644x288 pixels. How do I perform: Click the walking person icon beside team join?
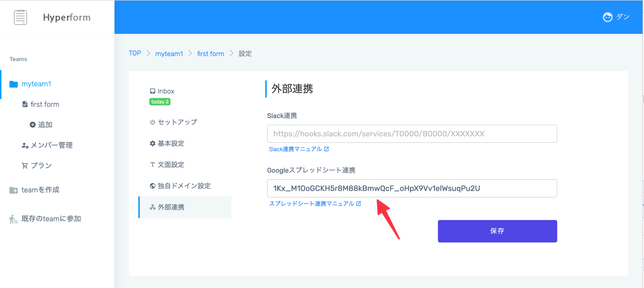click(13, 219)
